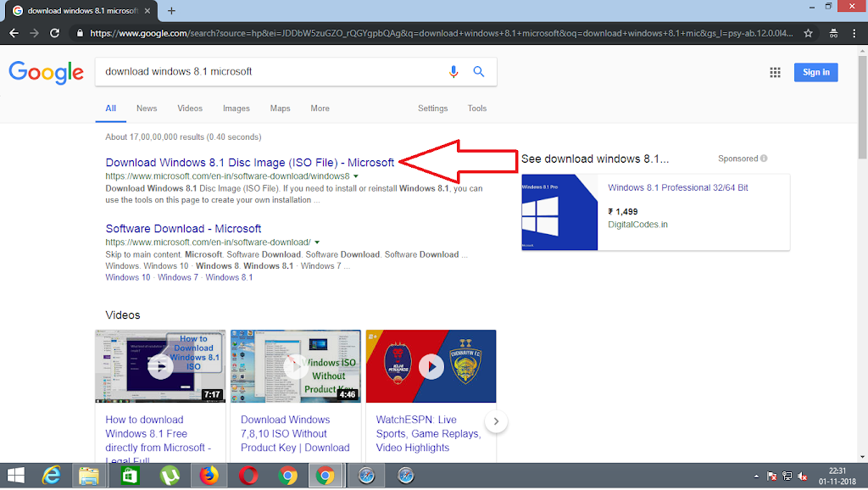Open uTorrent from the taskbar

point(170,476)
